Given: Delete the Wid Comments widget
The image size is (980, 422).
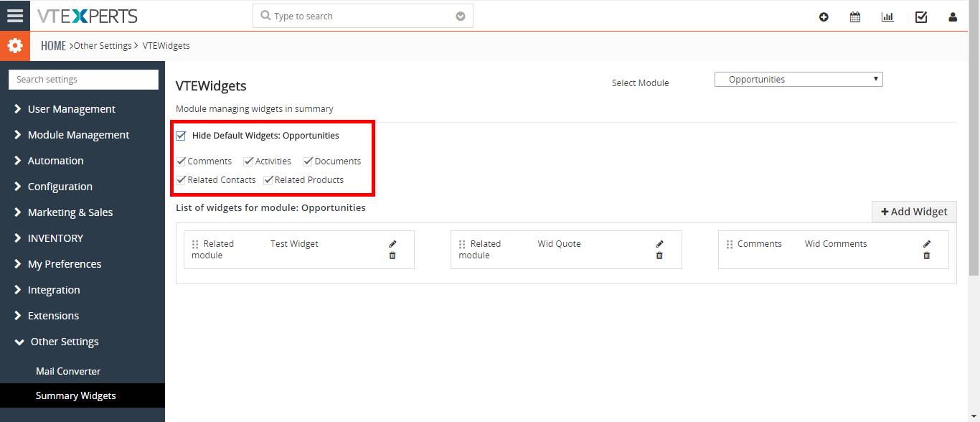Looking at the screenshot, I should coord(927,255).
